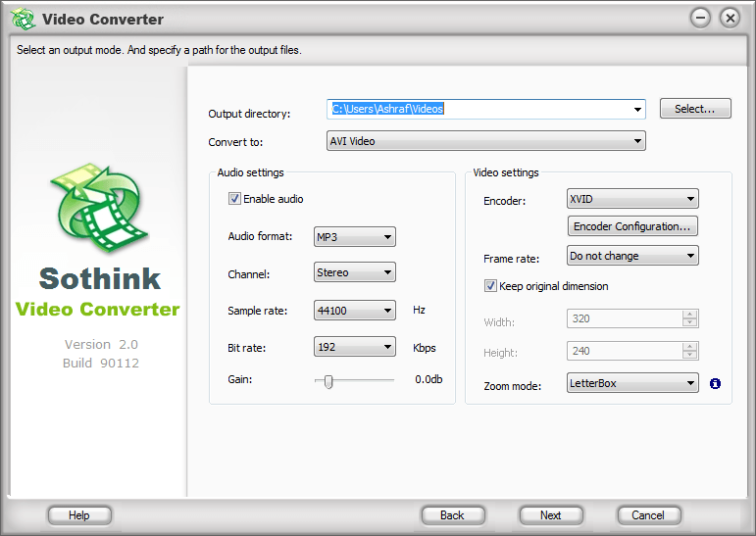Click the Build 90112 text
Image resolution: width=756 pixels, height=536 pixels.
pyautogui.click(x=101, y=363)
